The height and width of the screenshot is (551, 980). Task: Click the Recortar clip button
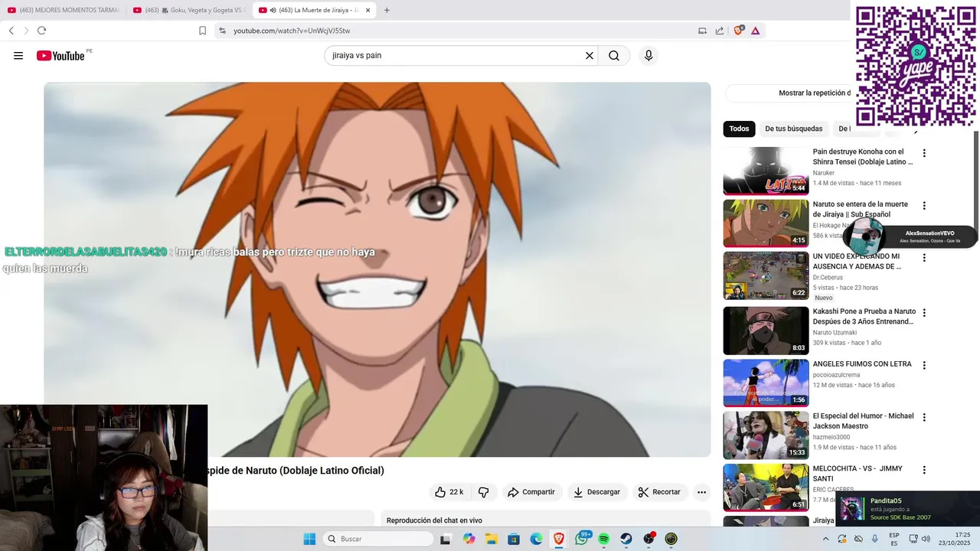click(x=659, y=492)
